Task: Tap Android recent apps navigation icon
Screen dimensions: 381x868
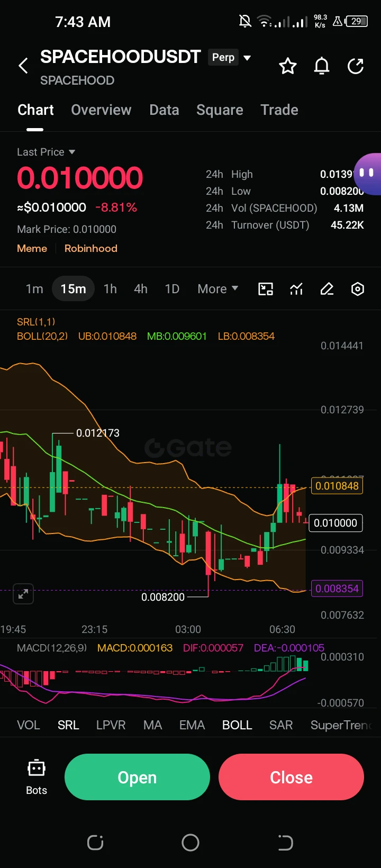Action: (95, 843)
